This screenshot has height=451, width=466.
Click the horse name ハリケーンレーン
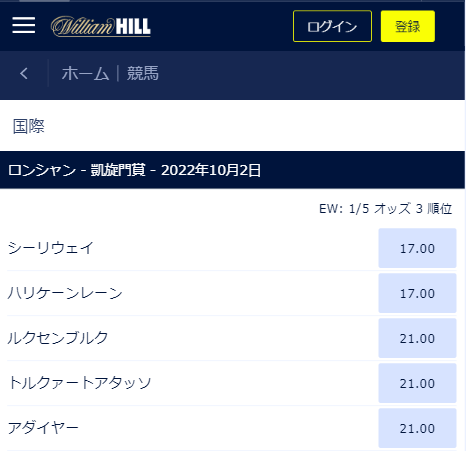tap(65, 293)
